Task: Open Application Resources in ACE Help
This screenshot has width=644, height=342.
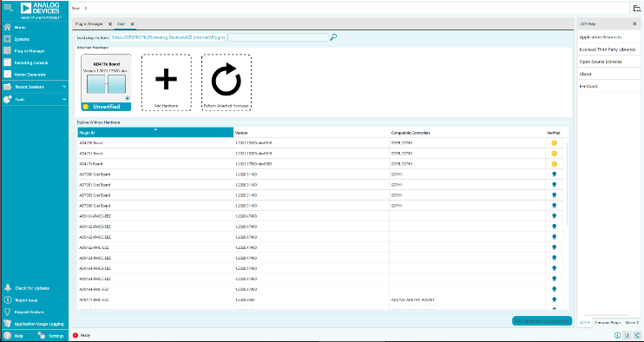Action: (600, 37)
